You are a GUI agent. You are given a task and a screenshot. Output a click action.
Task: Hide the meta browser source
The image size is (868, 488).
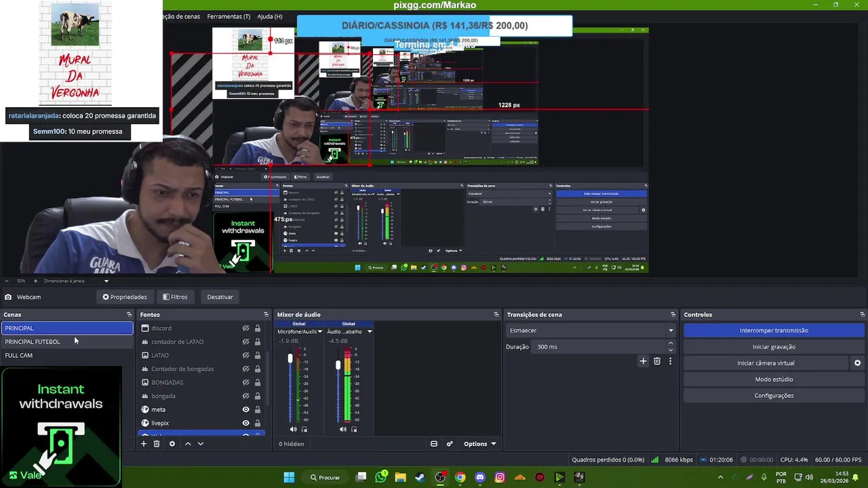[246, 409]
